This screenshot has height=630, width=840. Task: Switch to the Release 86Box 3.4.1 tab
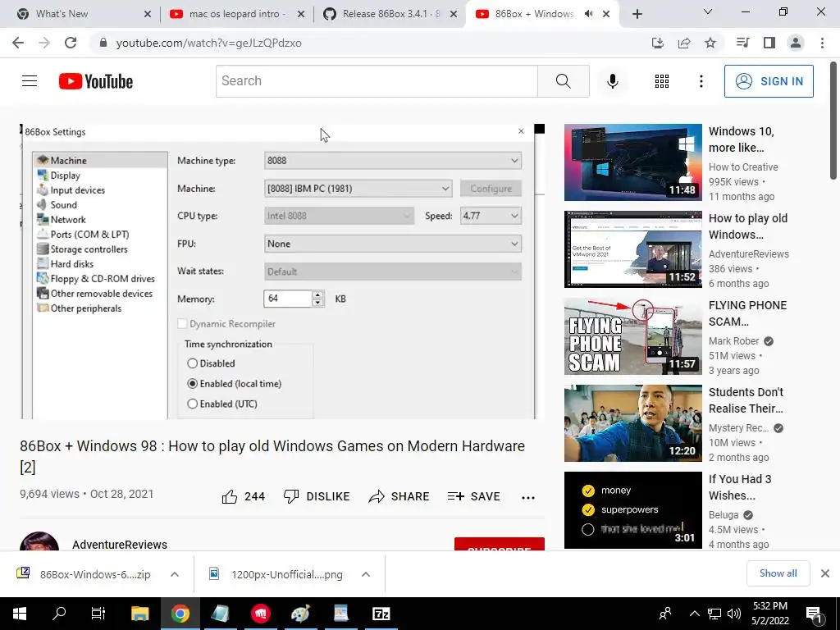pyautogui.click(x=390, y=14)
